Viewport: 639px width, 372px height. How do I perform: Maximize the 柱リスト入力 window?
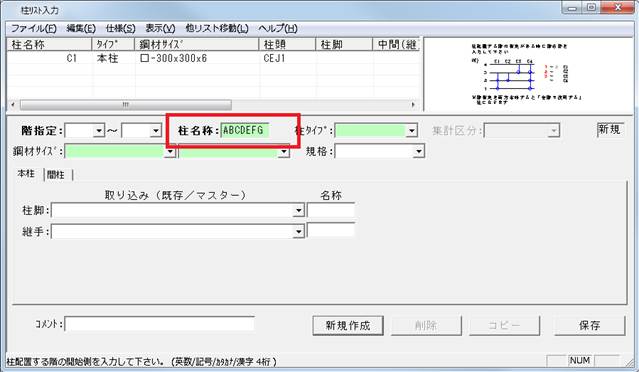591,8
